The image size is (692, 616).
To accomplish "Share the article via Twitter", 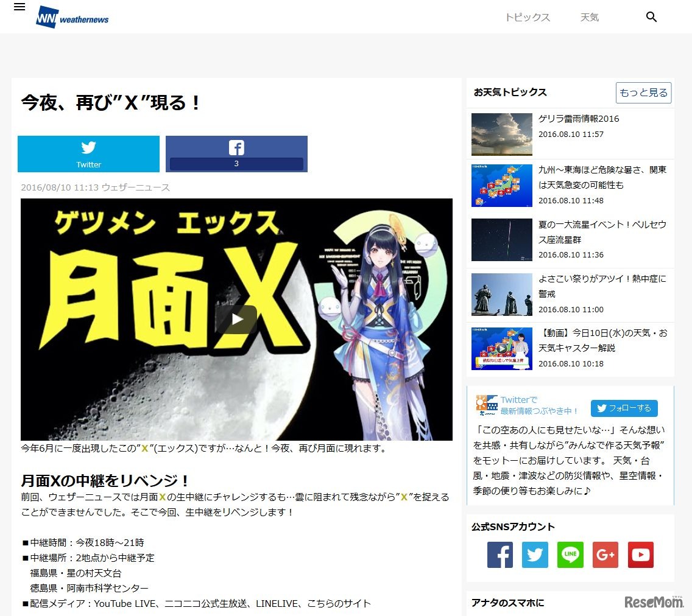I will (88, 153).
